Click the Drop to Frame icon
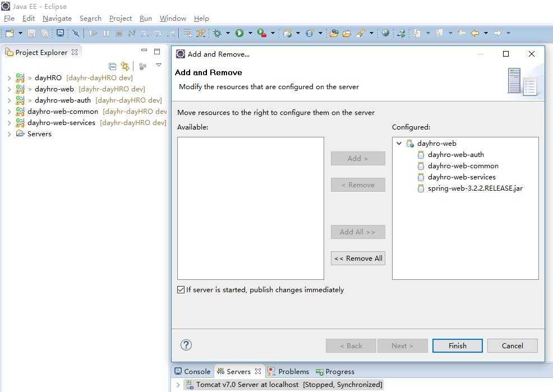The width and height of the screenshot is (553, 392). tap(188, 33)
